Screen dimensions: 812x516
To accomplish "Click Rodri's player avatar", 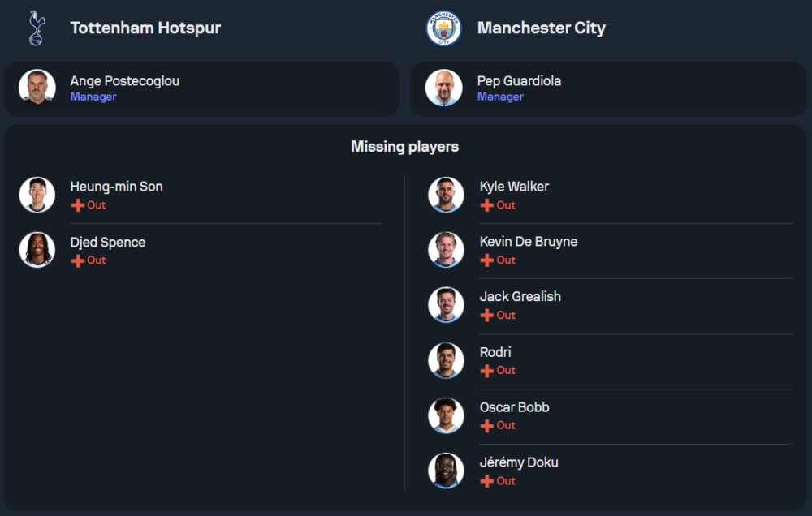I will (446, 360).
